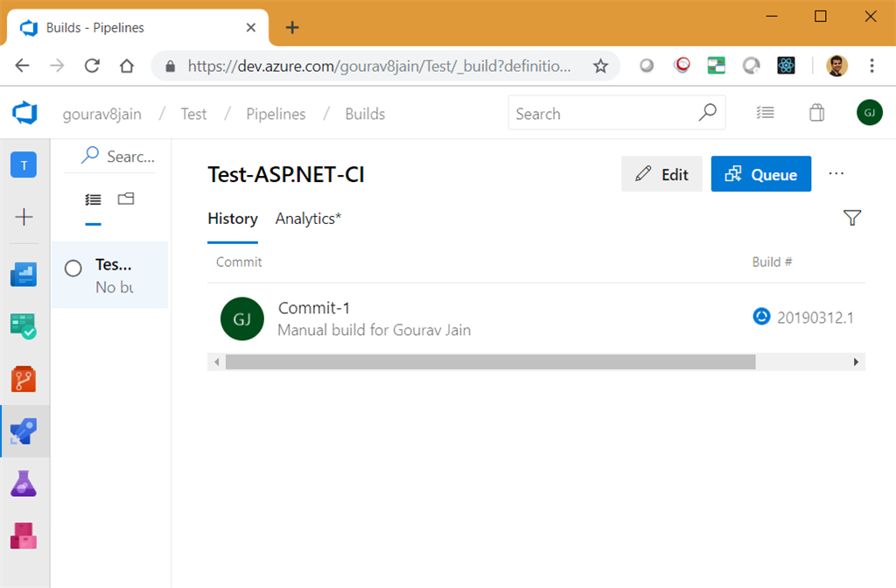Click the Queue build button

coord(760,174)
